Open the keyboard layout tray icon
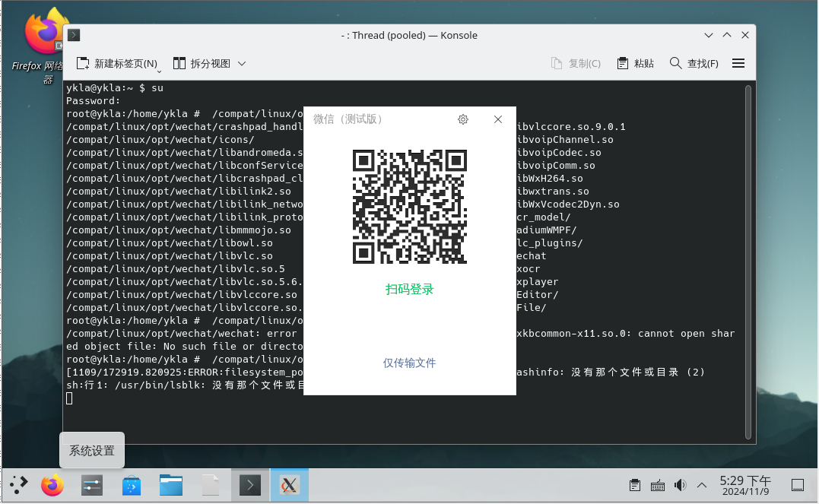This screenshot has width=819, height=504. 658,485
